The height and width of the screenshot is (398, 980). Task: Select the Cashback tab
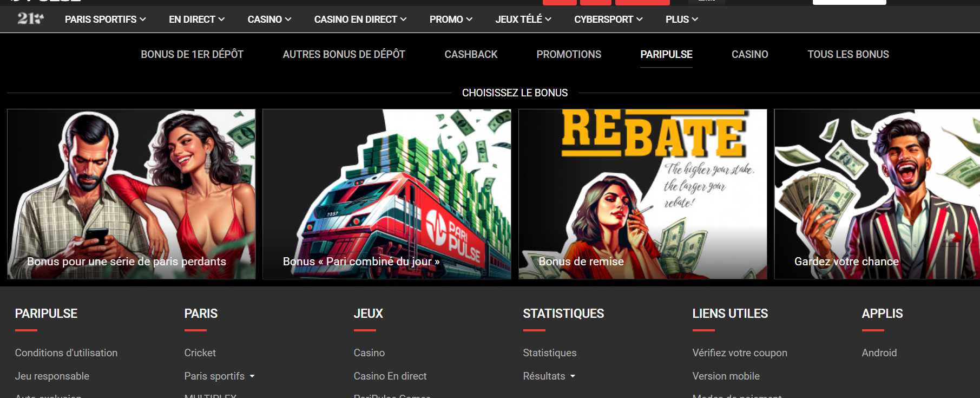[x=471, y=54]
